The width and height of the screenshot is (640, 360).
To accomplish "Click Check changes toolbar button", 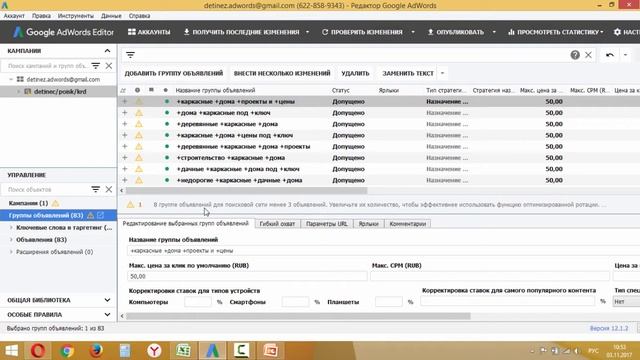I will tap(362, 32).
